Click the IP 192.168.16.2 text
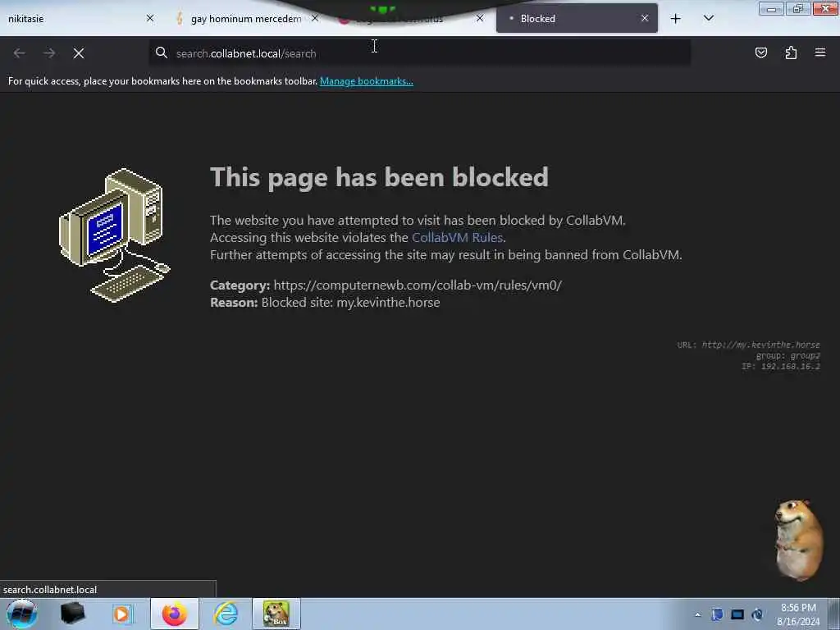 [781, 367]
